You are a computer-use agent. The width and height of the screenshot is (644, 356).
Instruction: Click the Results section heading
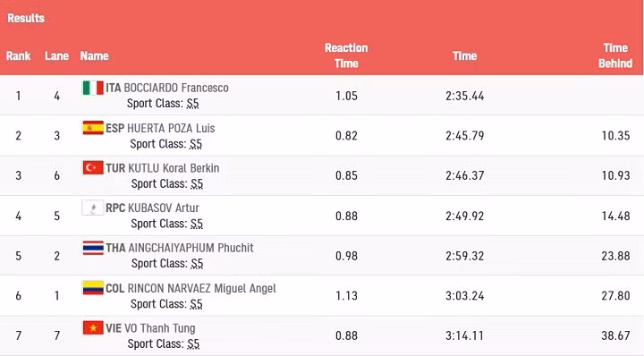(26, 18)
